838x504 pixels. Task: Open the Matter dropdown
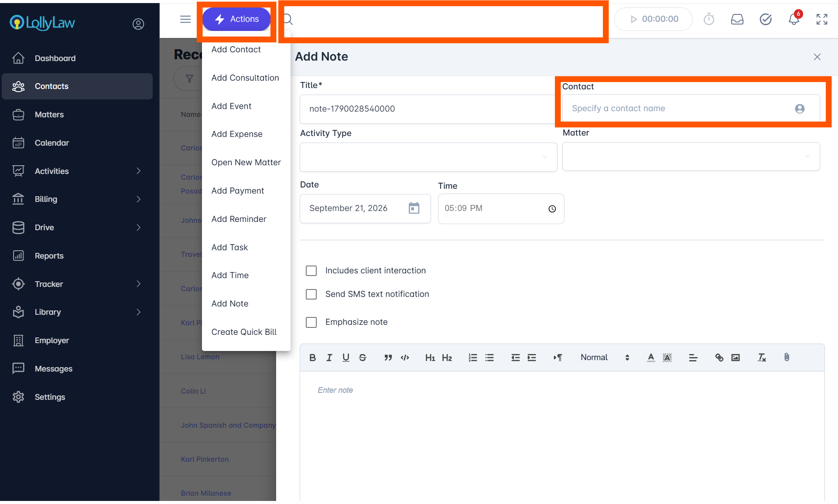(x=691, y=157)
